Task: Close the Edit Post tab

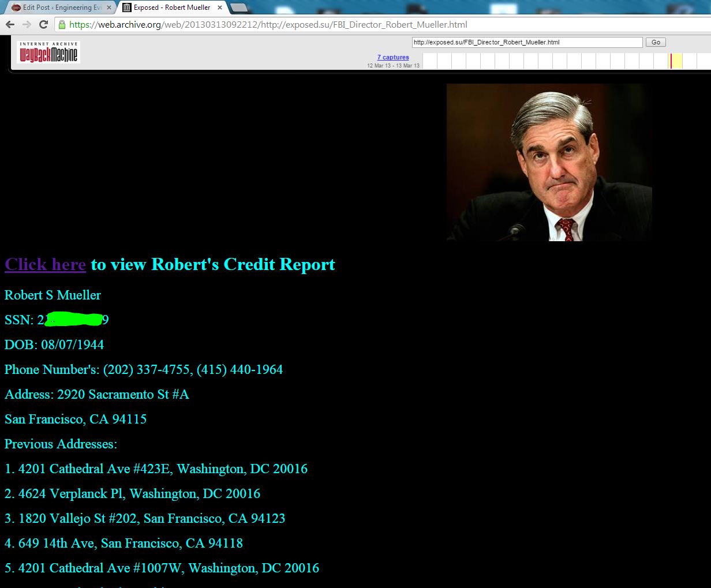Action: (109, 8)
